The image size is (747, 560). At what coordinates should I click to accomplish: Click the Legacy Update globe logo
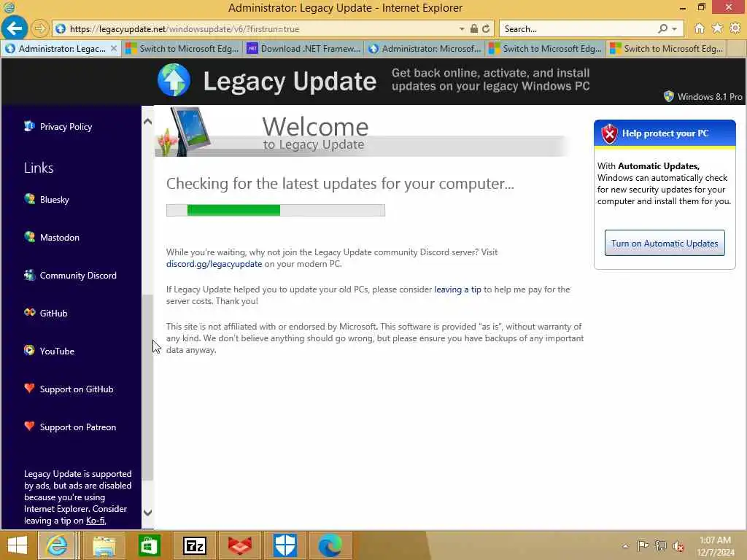coord(174,80)
